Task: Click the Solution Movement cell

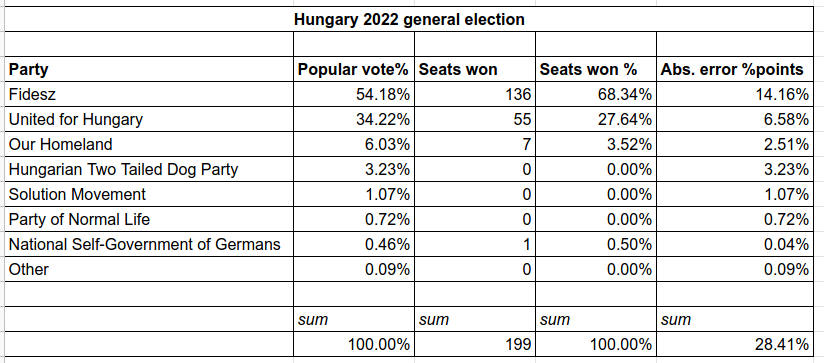Action: point(149,194)
